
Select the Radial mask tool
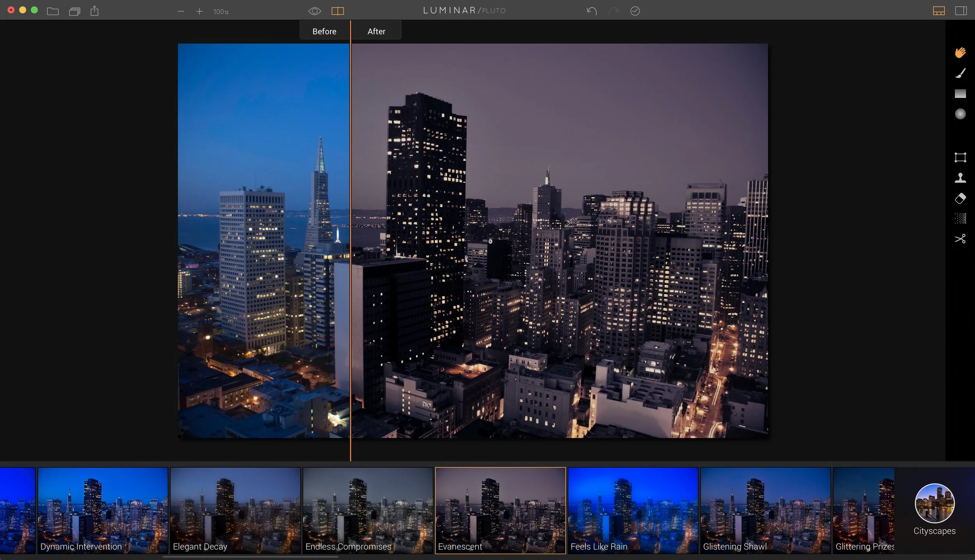point(960,114)
